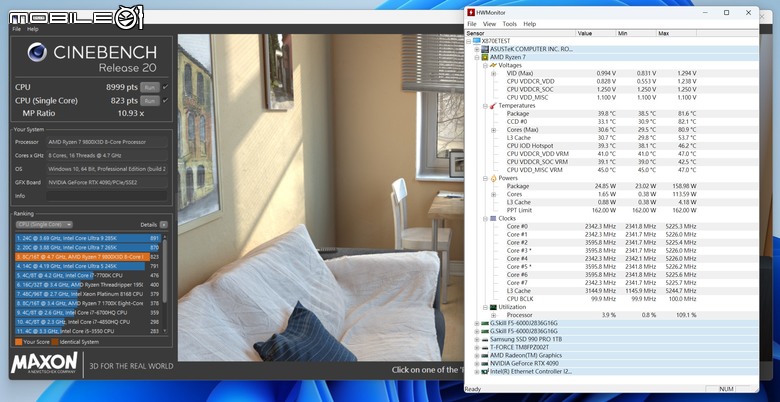Click the Utilization category icon
This screenshot has height=402, width=780.
pos(493,307)
